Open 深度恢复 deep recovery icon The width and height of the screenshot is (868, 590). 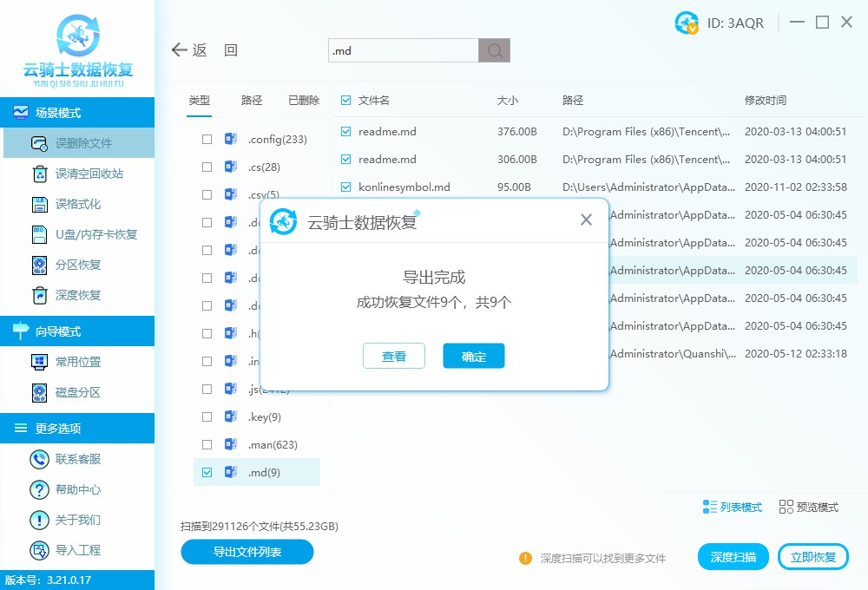pyautogui.click(x=39, y=296)
